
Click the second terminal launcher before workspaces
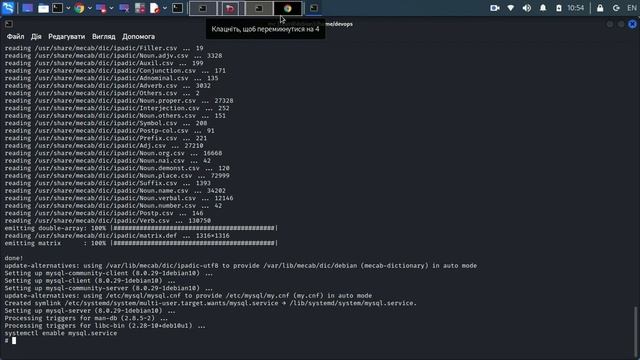pos(177,8)
